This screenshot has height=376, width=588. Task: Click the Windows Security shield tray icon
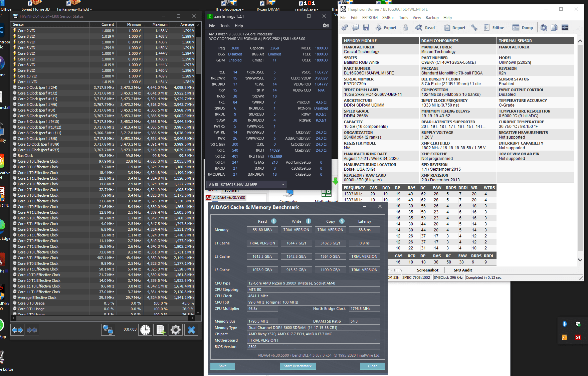(578, 324)
